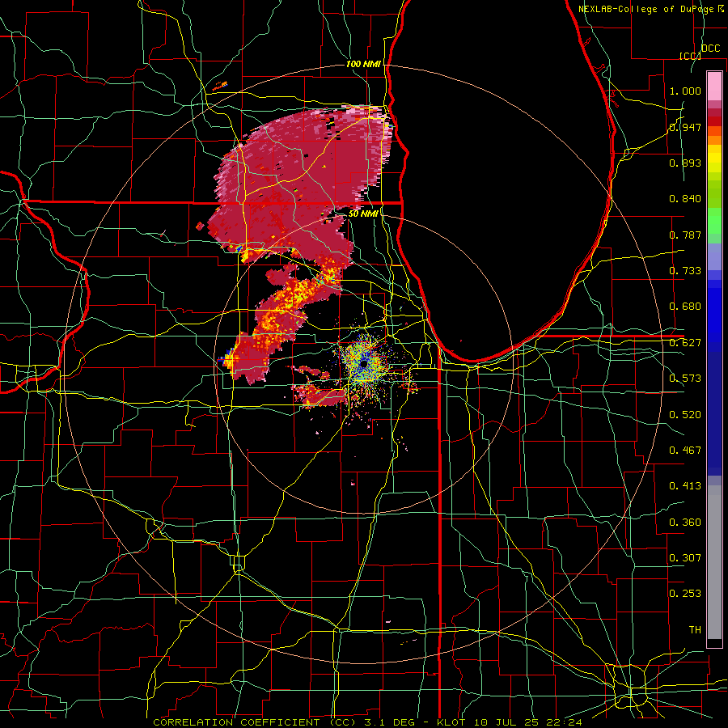Click the 0.680 scale value
The width and height of the screenshot is (728, 728).
(x=685, y=307)
